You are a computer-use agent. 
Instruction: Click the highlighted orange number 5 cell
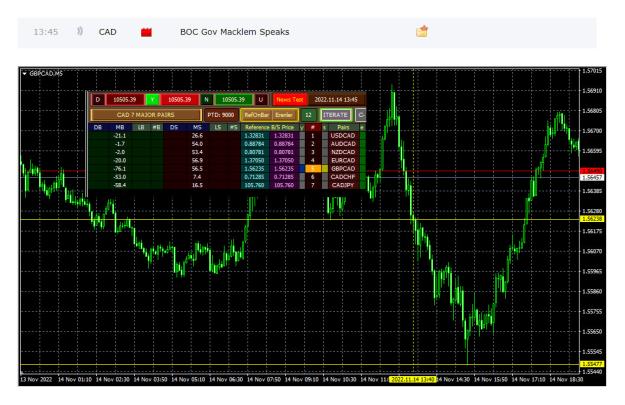coord(313,169)
